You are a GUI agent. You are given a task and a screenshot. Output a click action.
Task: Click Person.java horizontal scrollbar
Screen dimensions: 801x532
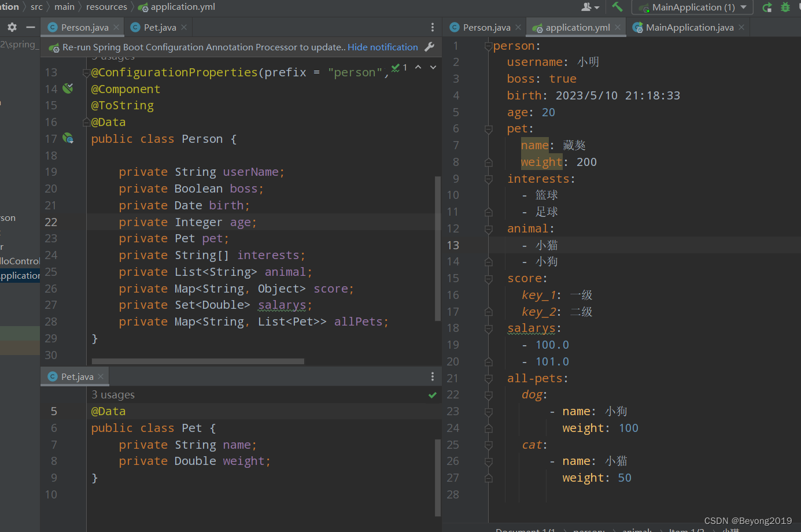tap(198, 361)
